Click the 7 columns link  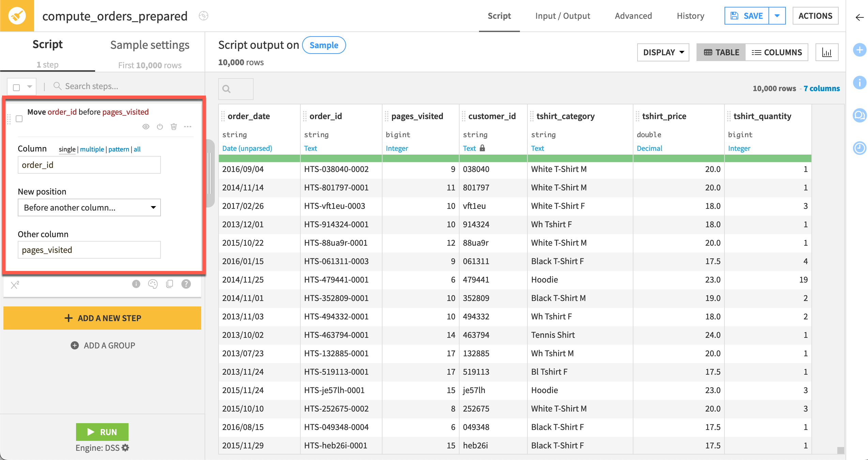(822, 88)
